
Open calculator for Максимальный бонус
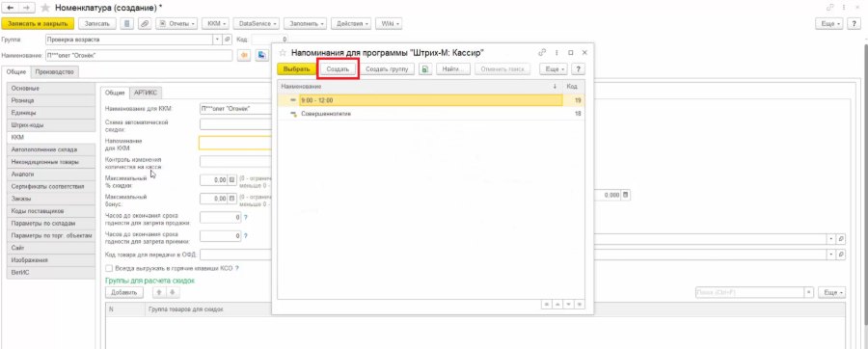point(231,198)
